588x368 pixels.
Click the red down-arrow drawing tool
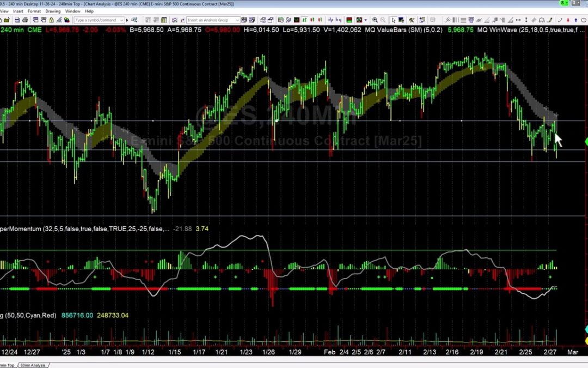coord(568,20)
